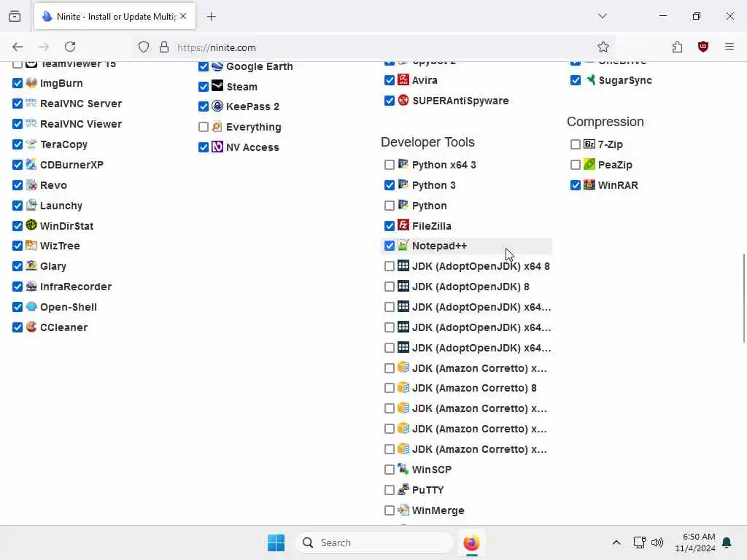Check the Python x64 3 checkbox

(x=390, y=164)
